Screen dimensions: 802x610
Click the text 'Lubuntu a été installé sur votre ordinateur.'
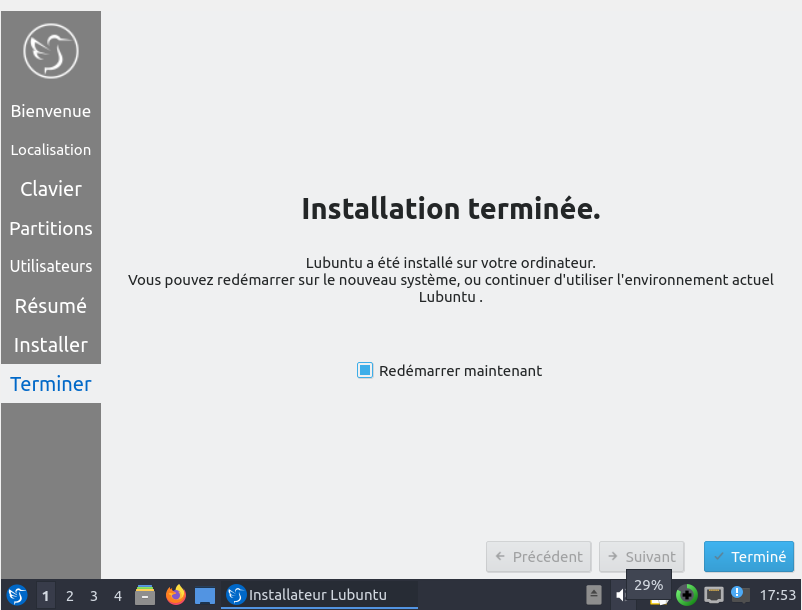451,263
